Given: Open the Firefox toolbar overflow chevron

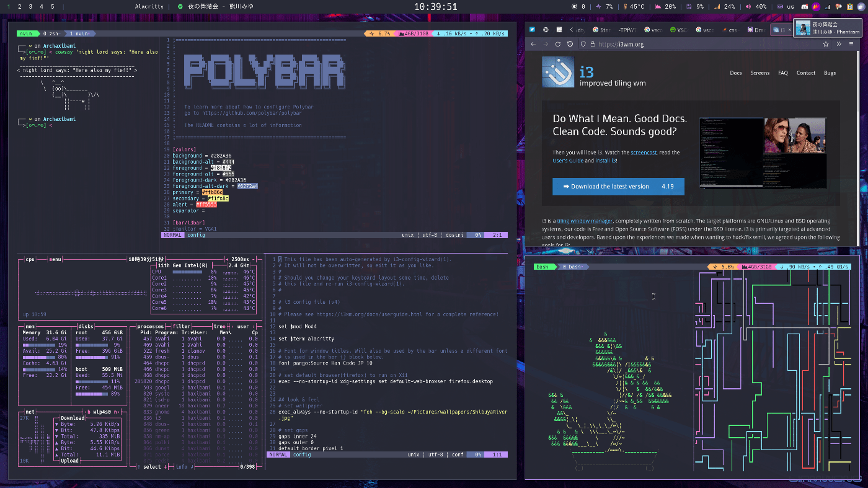Looking at the screenshot, I should [839, 44].
